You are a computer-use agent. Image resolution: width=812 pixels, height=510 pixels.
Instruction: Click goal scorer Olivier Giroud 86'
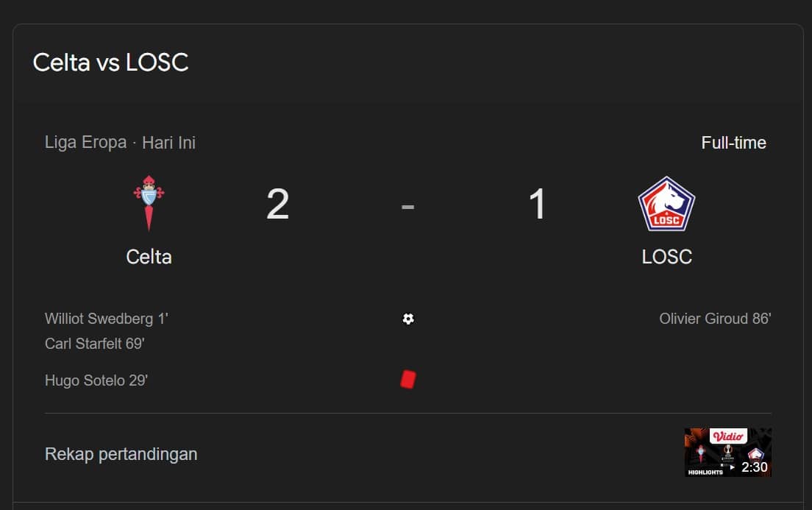tap(715, 319)
